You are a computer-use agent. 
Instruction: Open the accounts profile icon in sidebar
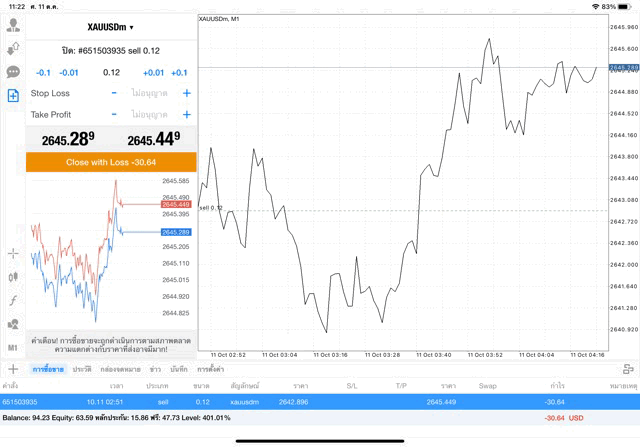pyautogui.click(x=13, y=24)
